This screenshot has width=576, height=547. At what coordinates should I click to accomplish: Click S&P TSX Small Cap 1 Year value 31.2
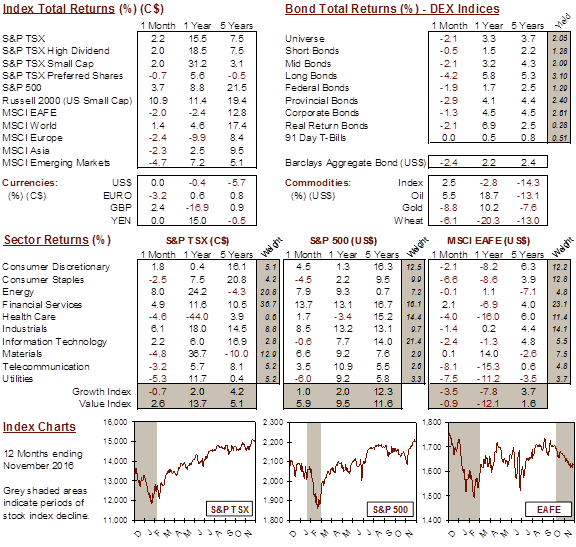point(197,64)
